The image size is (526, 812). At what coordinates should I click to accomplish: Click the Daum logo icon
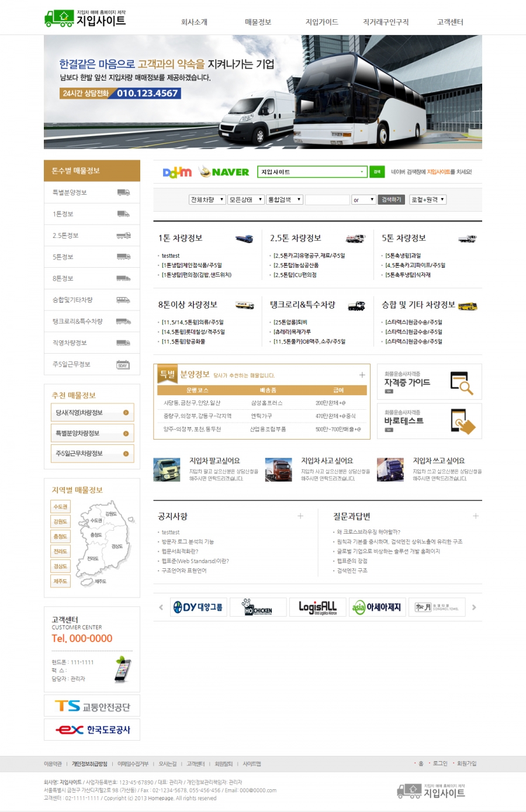177,172
